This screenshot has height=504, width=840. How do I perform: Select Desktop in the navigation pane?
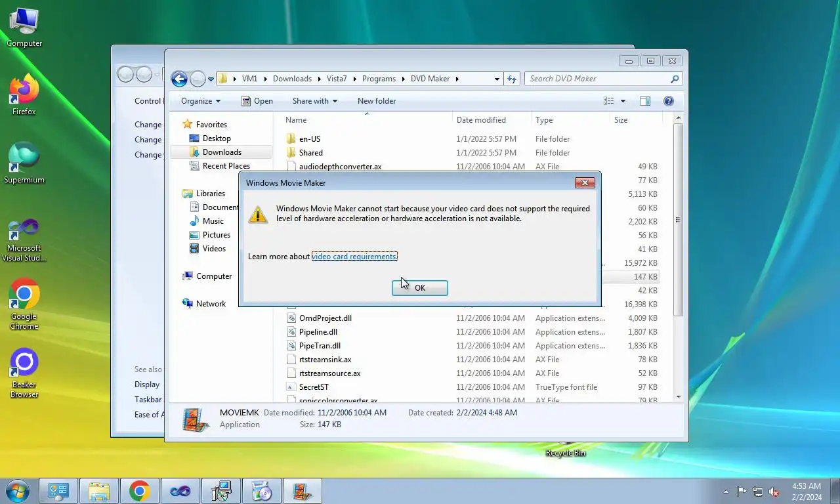point(210,138)
